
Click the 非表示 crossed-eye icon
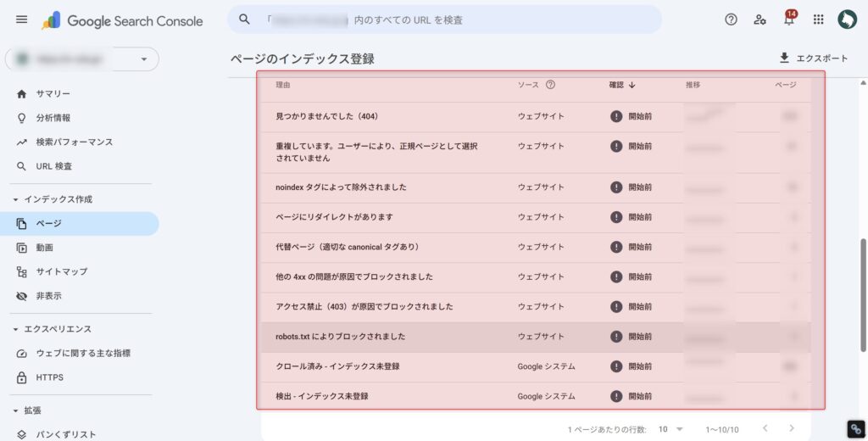[21, 296]
